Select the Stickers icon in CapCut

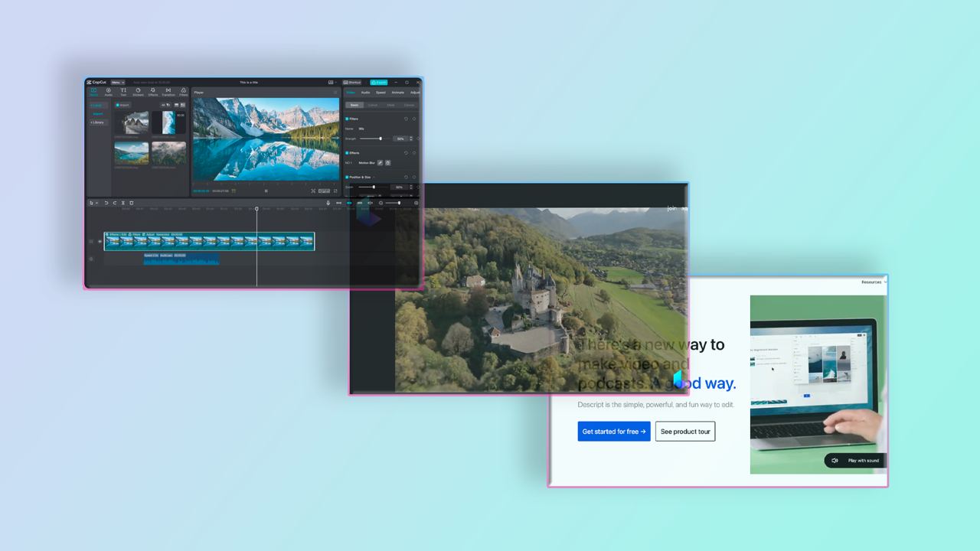coord(138,93)
